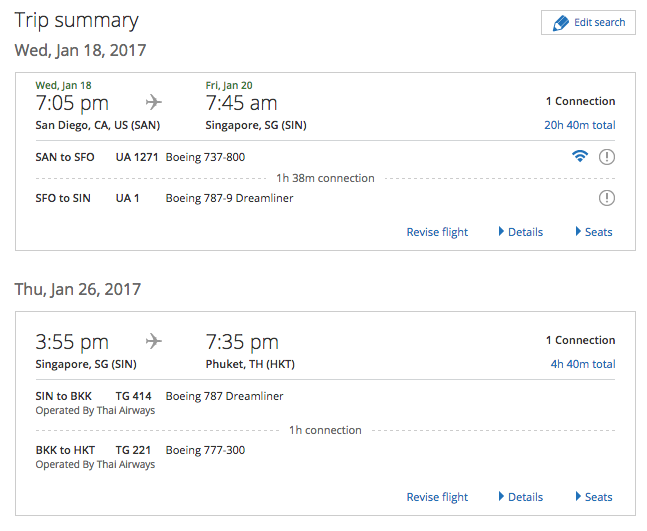Screen dimensions: 647x531
Task: Click the airplane icon after 3:55 pm departure
Action: [153, 341]
